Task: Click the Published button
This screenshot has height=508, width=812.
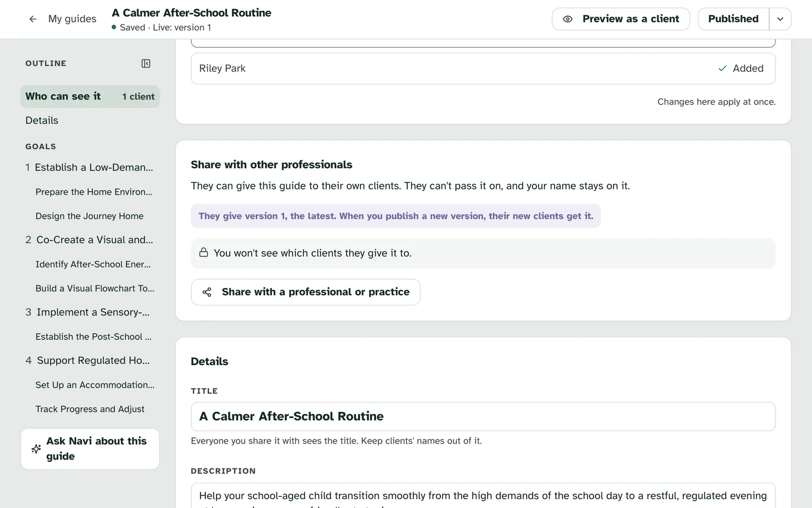Action: pos(733,19)
